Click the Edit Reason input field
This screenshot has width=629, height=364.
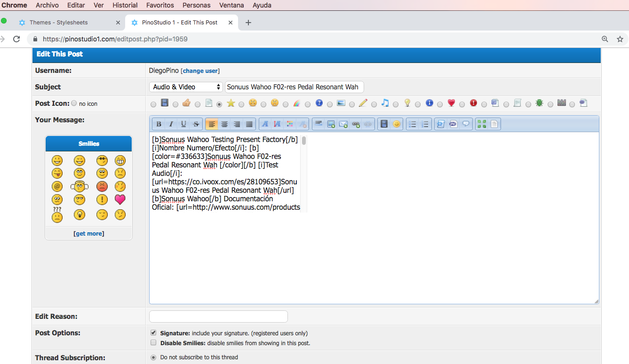coord(218,317)
